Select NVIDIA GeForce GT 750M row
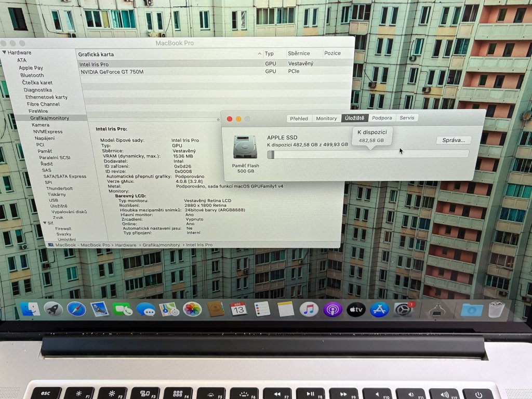Screen dimensions: 532x399 pyautogui.click(x=112, y=72)
